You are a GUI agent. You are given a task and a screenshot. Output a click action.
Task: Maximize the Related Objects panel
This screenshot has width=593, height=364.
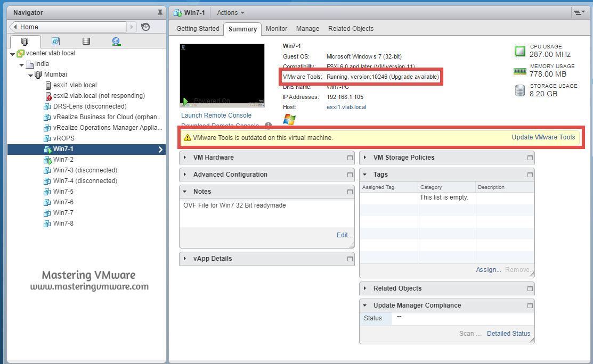tap(530, 289)
